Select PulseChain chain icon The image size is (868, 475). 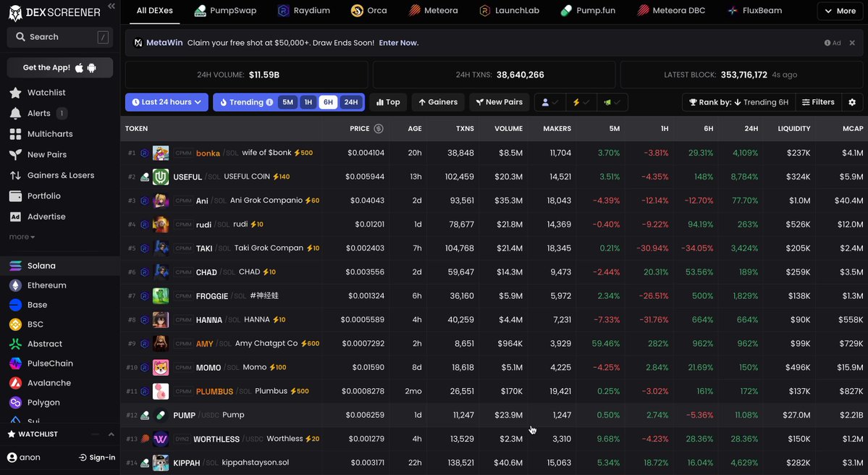click(x=15, y=363)
